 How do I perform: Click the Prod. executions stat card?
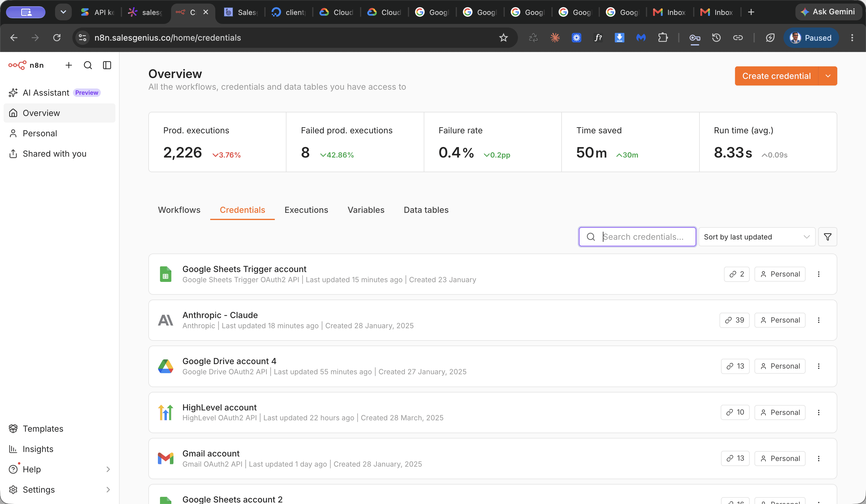[x=217, y=142]
